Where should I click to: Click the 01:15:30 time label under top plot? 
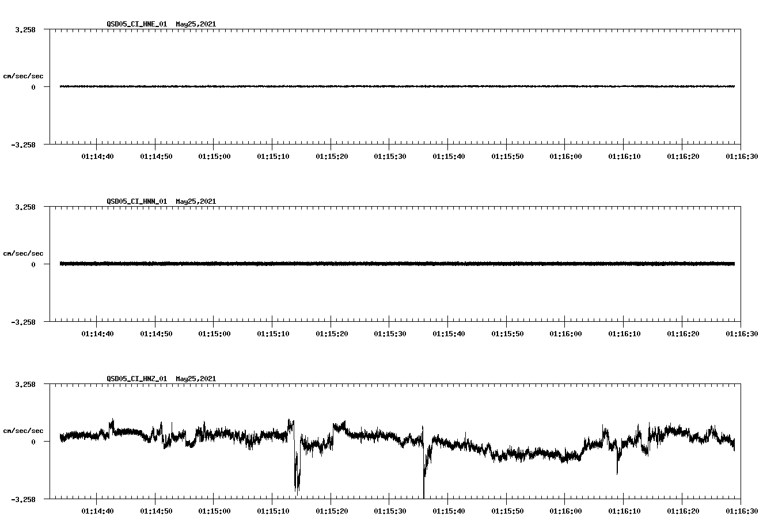coord(389,155)
